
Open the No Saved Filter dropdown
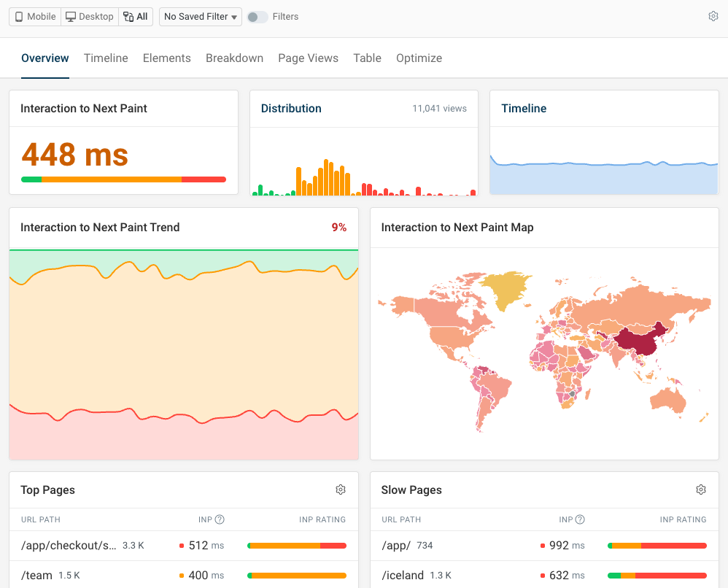click(200, 16)
